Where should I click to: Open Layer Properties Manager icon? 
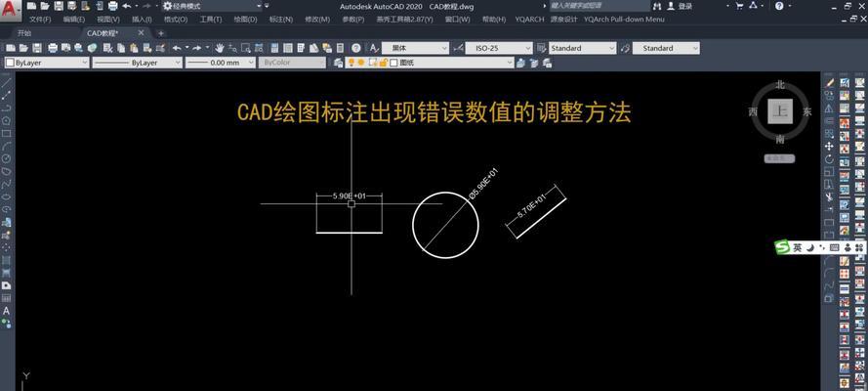click(338, 63)
